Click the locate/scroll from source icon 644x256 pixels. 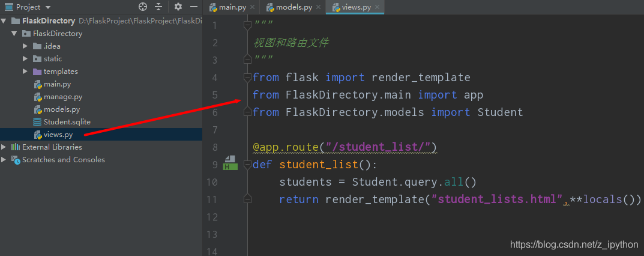point(143,7)
